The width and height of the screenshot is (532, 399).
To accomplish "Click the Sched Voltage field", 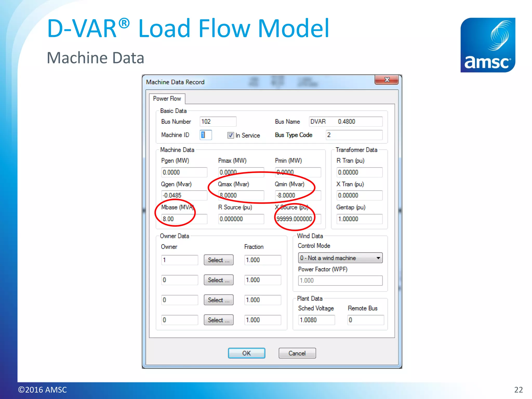I will (316, 320).
